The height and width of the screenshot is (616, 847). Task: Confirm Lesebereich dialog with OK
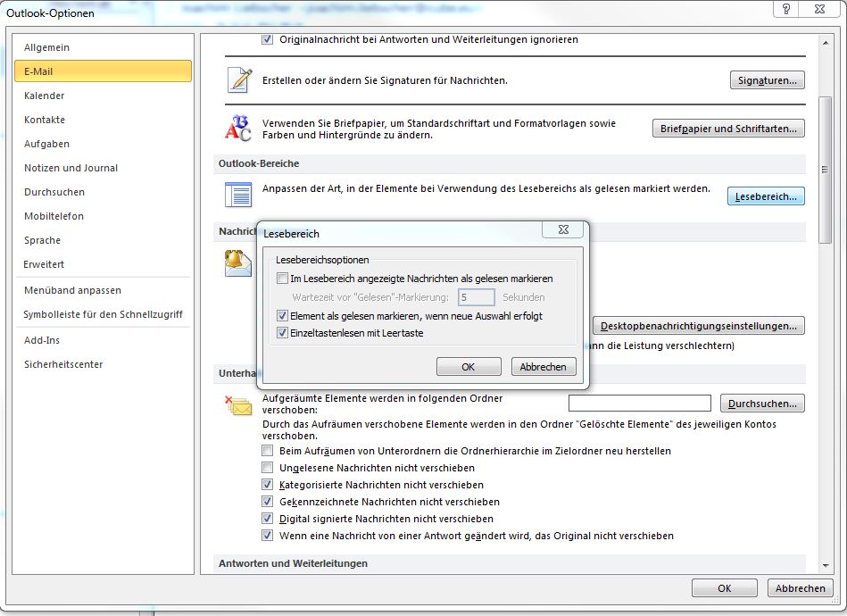(x=469, y=367)
